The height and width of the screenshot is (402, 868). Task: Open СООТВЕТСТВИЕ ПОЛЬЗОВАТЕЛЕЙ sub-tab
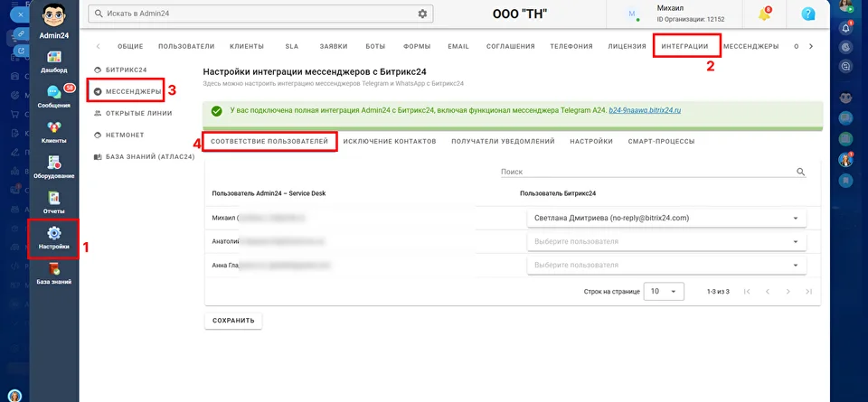point(269,142)
